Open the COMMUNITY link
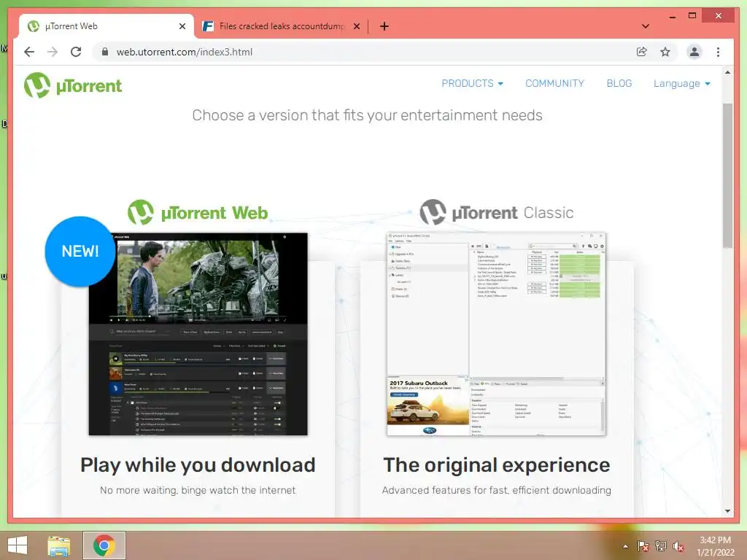Image resolution: width=747 pixels, height=560 pixels. click(554, 83)
